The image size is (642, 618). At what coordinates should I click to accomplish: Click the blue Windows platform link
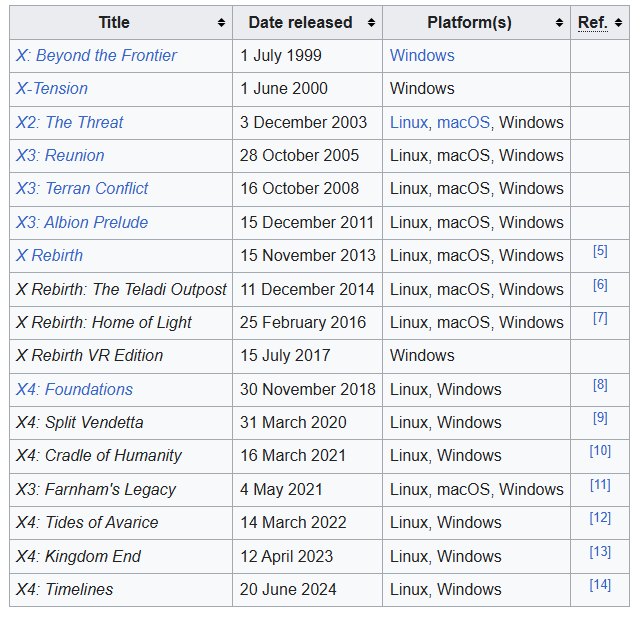[422, 55]
